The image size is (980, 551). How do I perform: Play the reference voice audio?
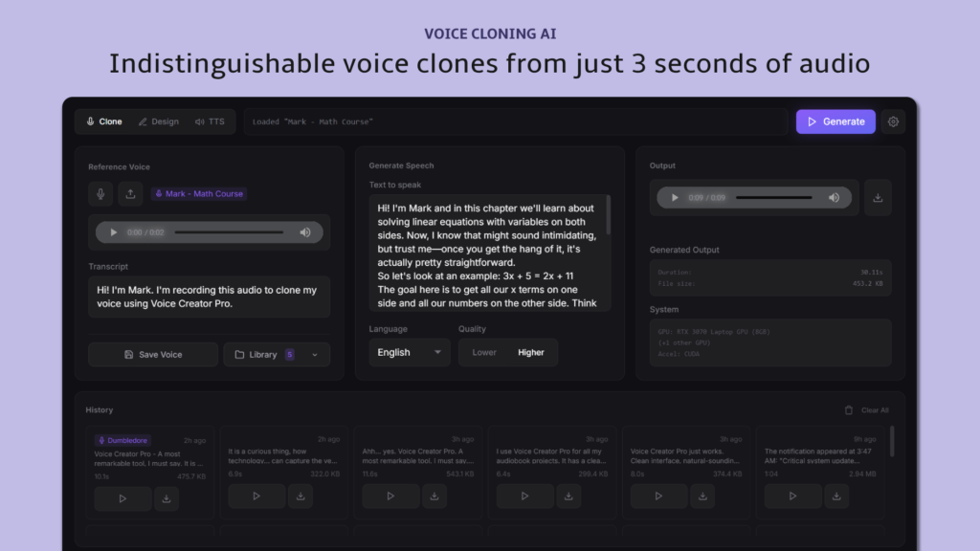coord(115,232)
